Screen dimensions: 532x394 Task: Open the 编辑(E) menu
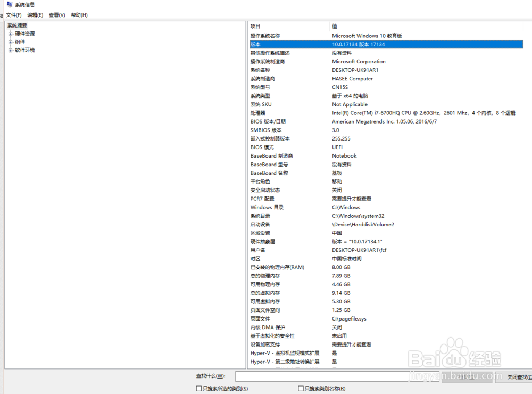point(35,15)
